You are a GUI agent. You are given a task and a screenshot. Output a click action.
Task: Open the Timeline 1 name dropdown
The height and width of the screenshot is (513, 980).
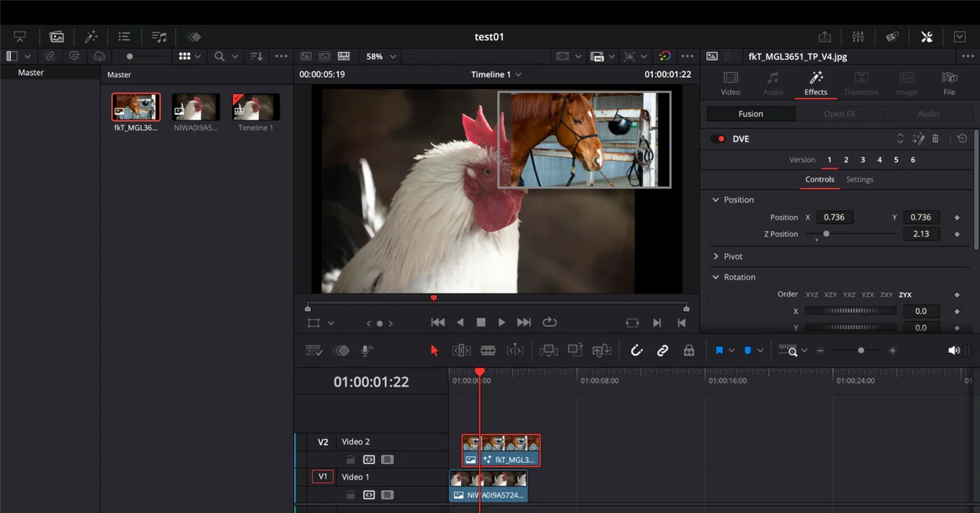[496, 74]
